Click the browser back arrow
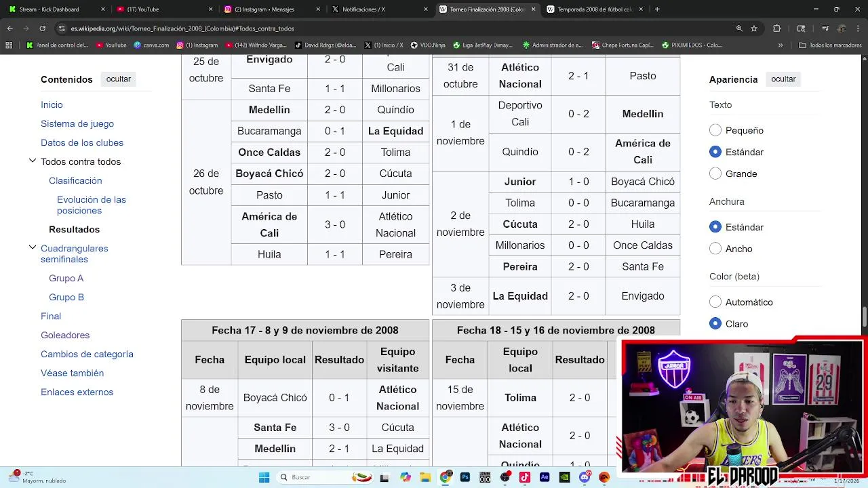The width and height of the screenshot is (868, 488). pyautogui.click(x=9, y=28)
